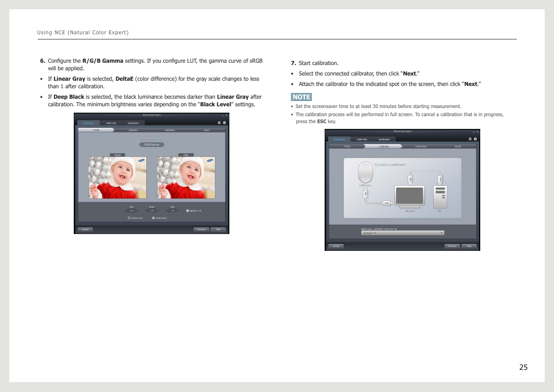The height and width of the screenshot is (392, 554).
Task: Select Profile step in Connect a calibrator window
Action: coord(347,146)
